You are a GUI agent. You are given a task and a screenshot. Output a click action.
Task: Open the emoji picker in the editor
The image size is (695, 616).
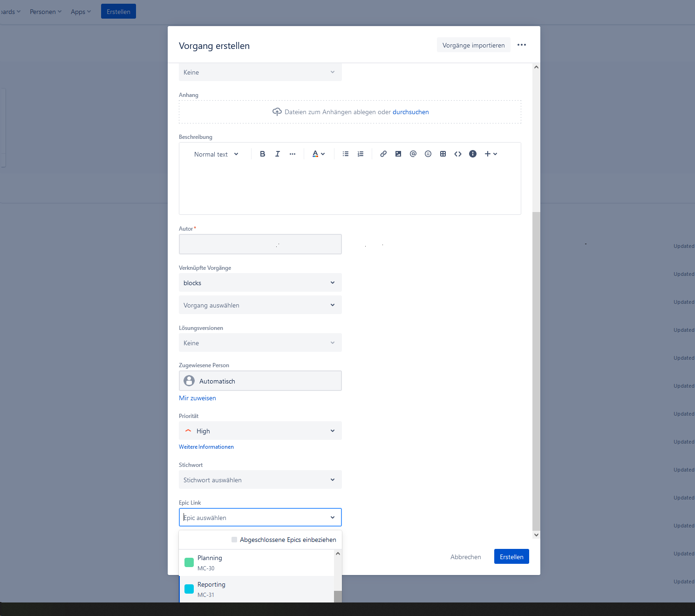[x=428, y=154]
